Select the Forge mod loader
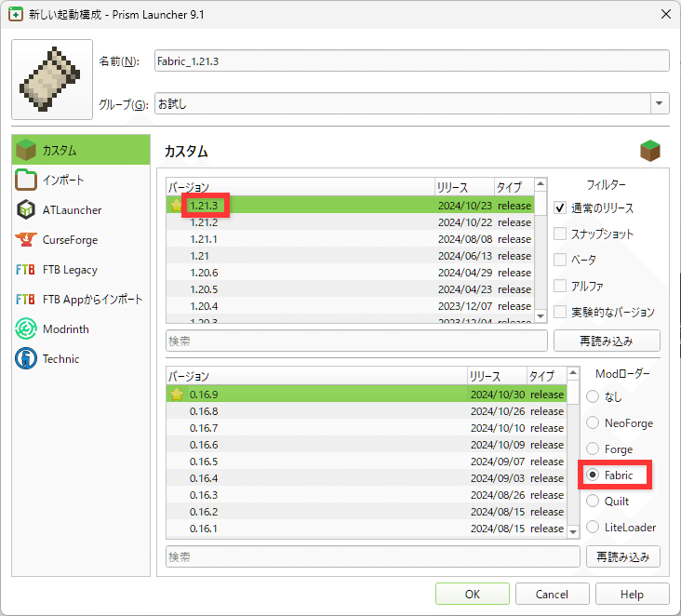681x616 pixels. (x=593, y=449)
